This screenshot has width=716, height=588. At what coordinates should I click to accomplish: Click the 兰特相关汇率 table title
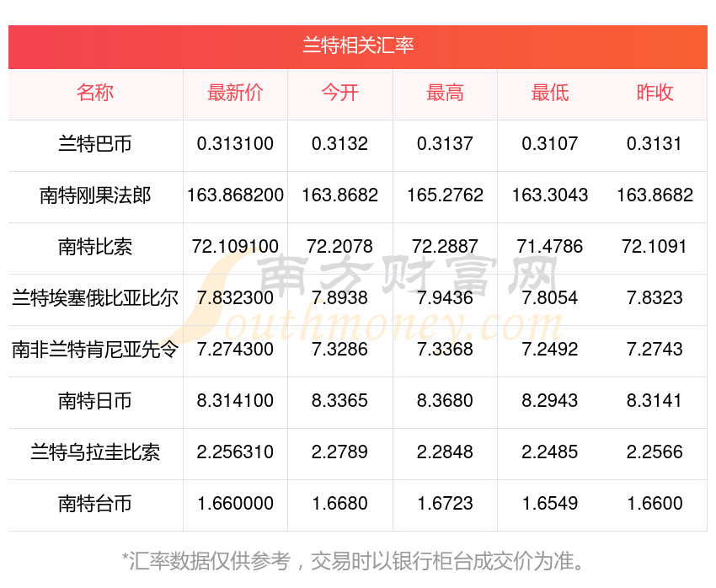[358, 45]
